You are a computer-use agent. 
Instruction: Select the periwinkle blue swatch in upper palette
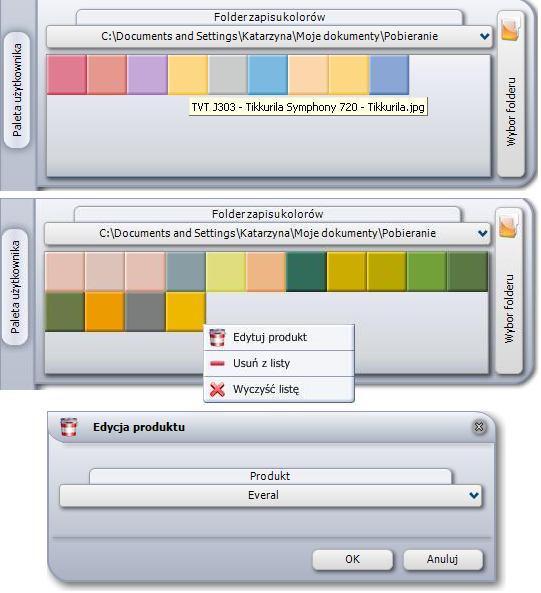coord(389,75)
